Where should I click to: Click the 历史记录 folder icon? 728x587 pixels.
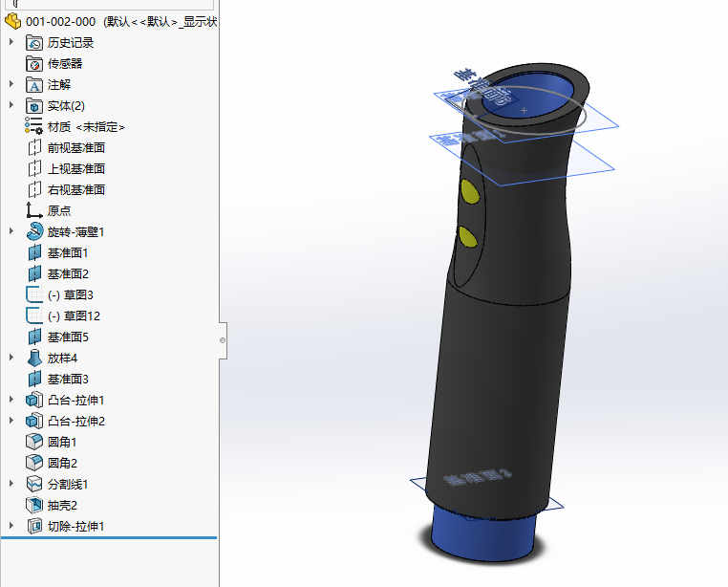34,43
